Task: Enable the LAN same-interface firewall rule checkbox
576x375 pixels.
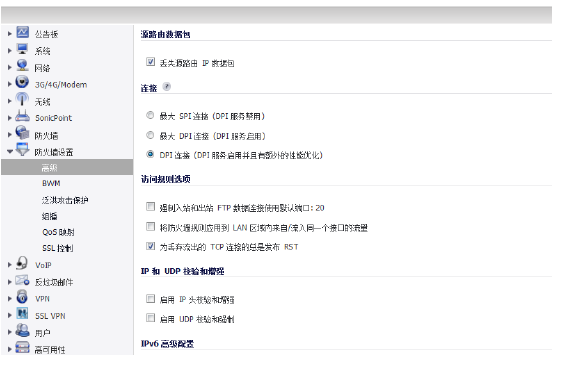Action: [x=150, y=227]
